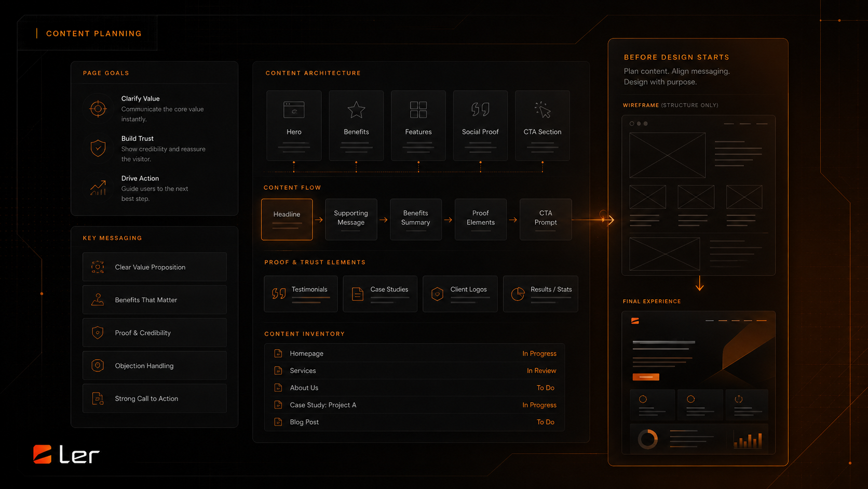Click the Drive Action goal heading

click(x=140, y=178)
